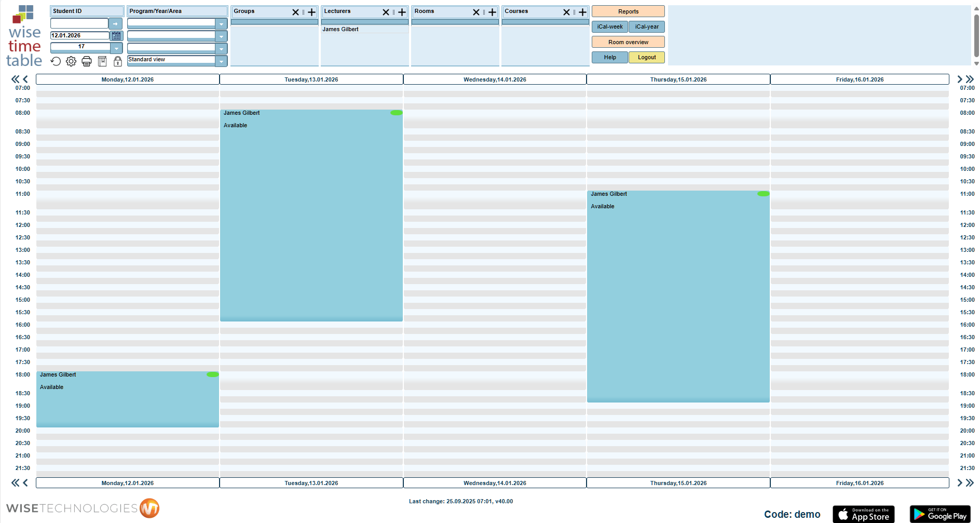
Task: Print the timetable using the printer icon
Action: (x=87, y=61)
